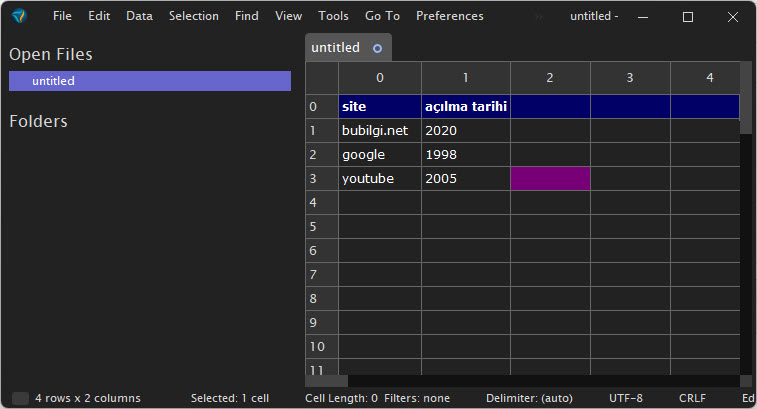The image size is (757, 409).
Task: Change the Delimiter (auto) setting
Action: (529, 398)
